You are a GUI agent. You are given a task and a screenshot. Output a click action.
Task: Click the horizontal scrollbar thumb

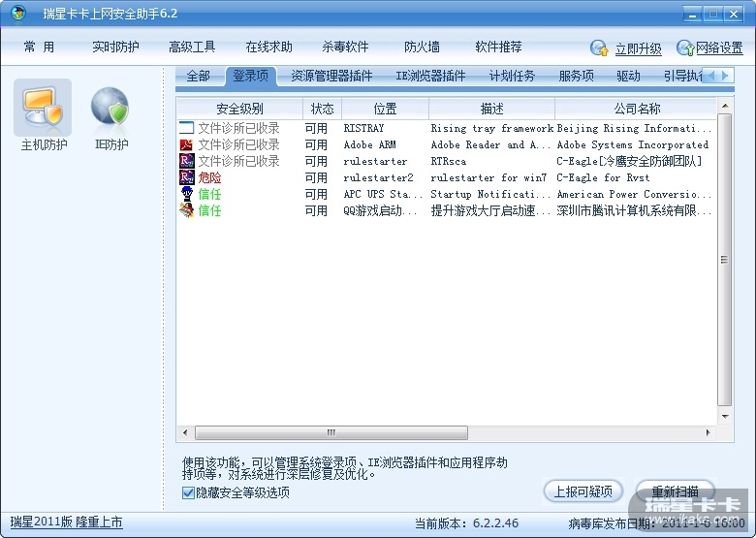[331, 432]
